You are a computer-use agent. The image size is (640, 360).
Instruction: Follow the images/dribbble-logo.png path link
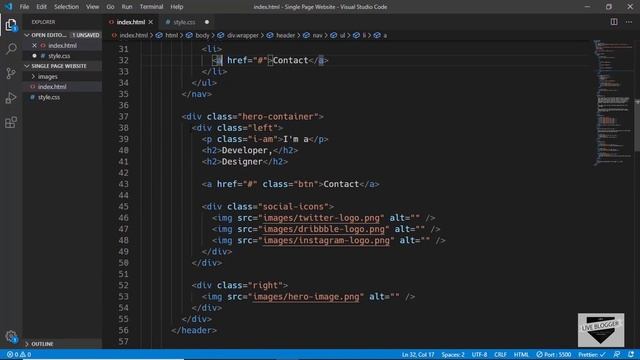pyautogui.click(x=324, y=229)
